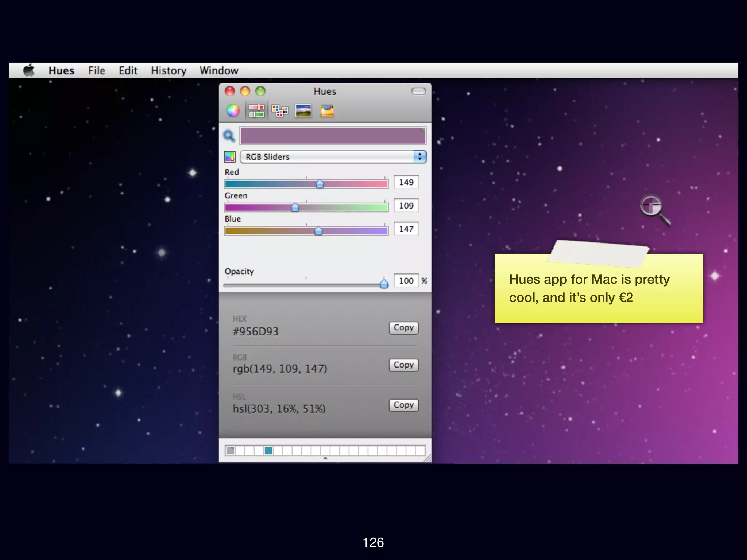Click the text hsl(303, 16%, 51%)
The width and height of the screenshot is (747, 560).
click(279, 409)
